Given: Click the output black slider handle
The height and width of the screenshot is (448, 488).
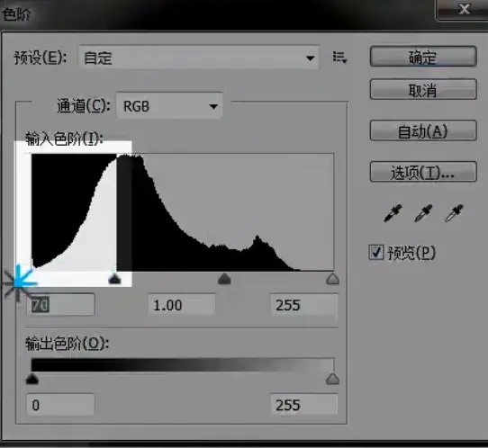Looking at the screenshot, I should point(32,379).
